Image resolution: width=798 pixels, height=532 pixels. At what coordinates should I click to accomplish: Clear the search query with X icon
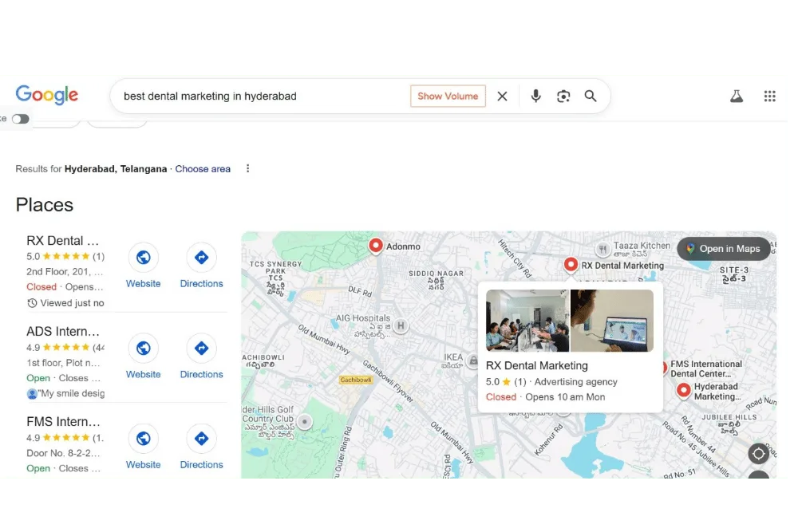pyautogui.click(x=502, y=97)
